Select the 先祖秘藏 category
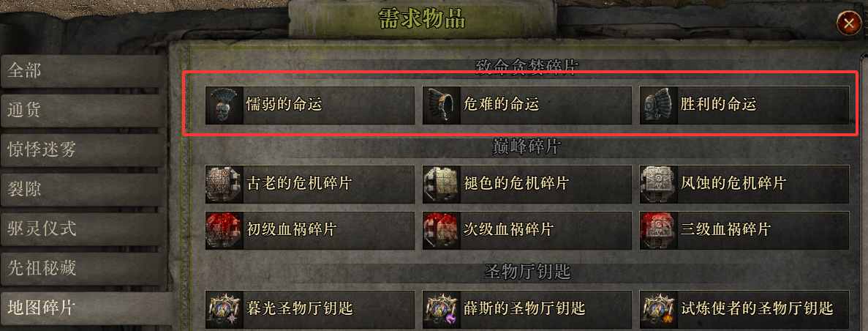This screenshot has width=868, height=331. (83, 269)
